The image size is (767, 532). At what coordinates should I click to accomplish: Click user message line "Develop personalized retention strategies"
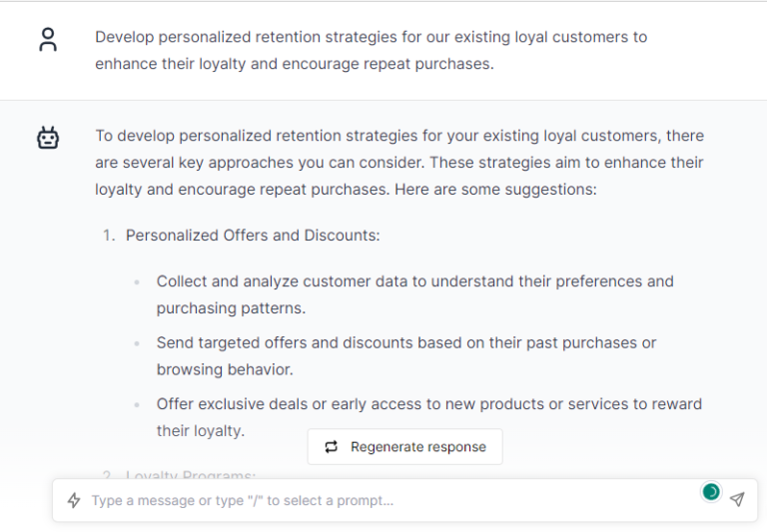[x=371, y=37]
